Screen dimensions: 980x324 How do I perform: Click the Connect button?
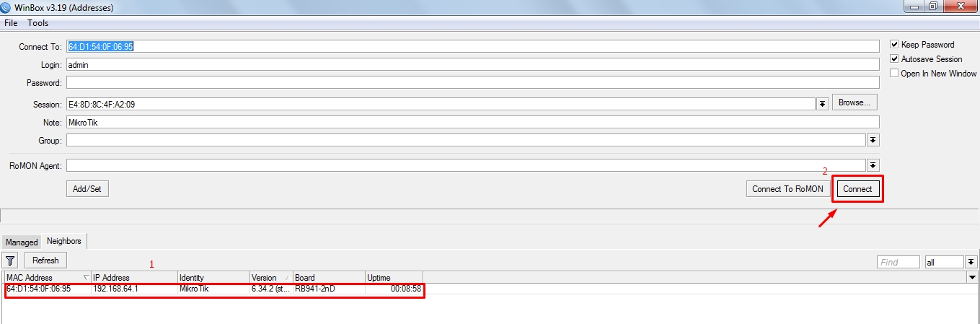[x=858, y=189]
